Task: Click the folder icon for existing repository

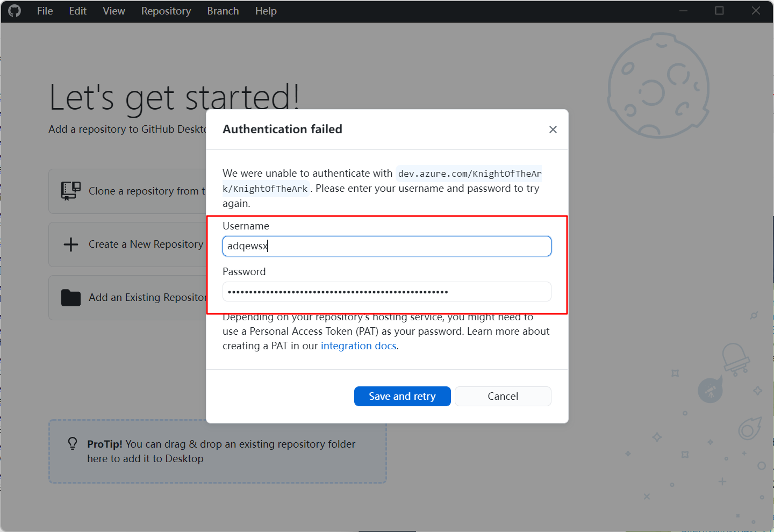Action: pyautogui.click(x=71, y=298)
